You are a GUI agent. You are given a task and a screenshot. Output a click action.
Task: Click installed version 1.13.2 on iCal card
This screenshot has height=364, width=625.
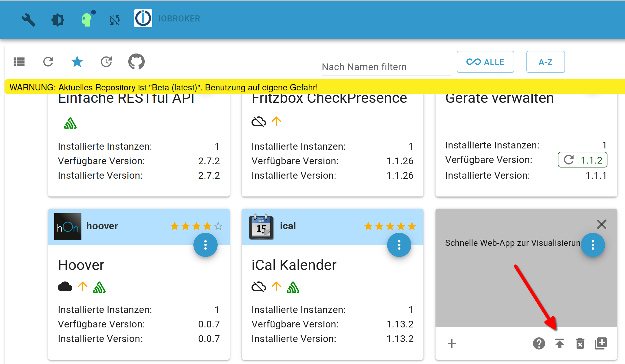coord(400,339)
